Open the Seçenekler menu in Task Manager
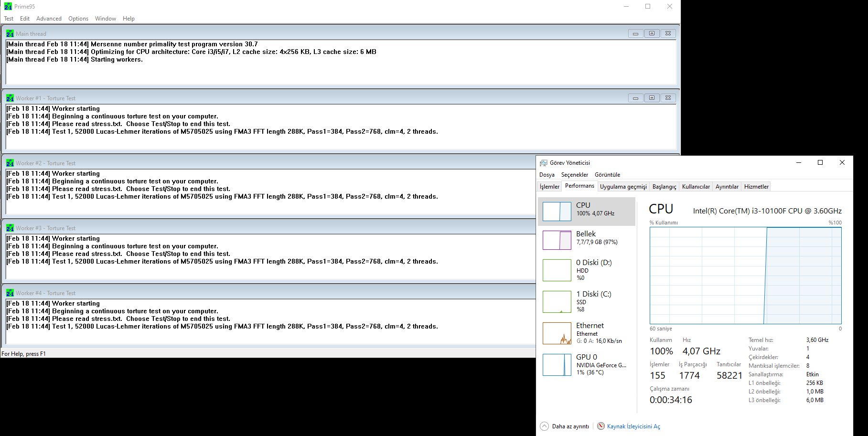This screenshot has height=436, width=868. (575, 175)
